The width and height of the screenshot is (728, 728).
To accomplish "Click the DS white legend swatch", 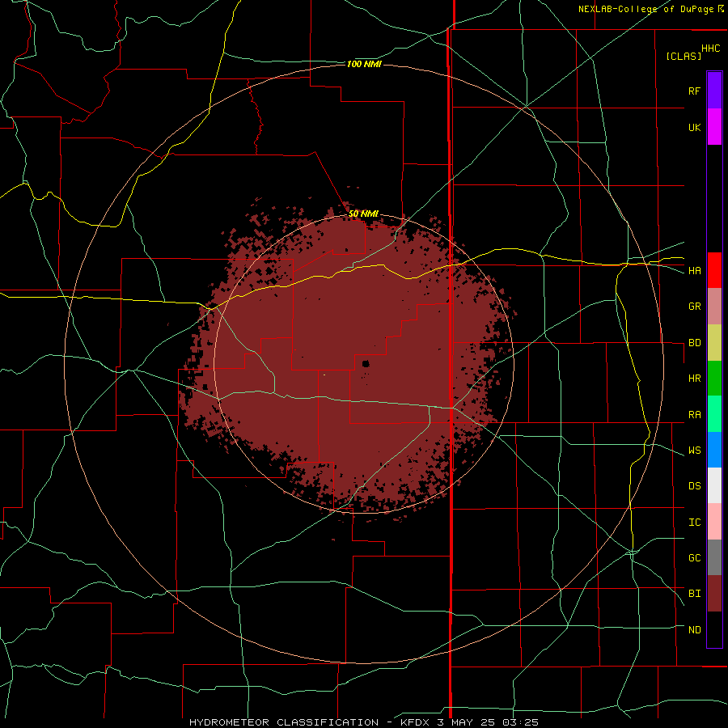I will tap(714, 485).
